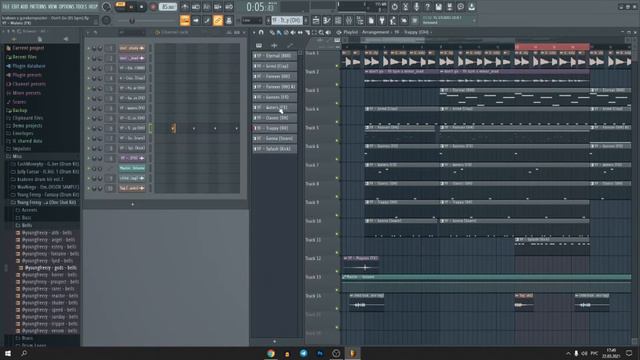Expand the Misc folder in browser
The image size is (640, 360).
point(16,156)
